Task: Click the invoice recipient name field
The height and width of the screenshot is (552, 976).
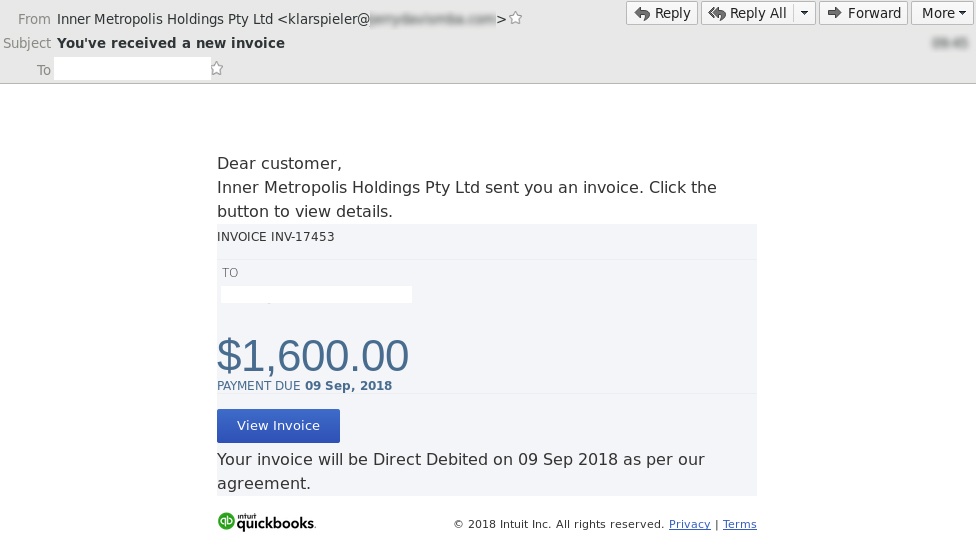Action: 316,294
